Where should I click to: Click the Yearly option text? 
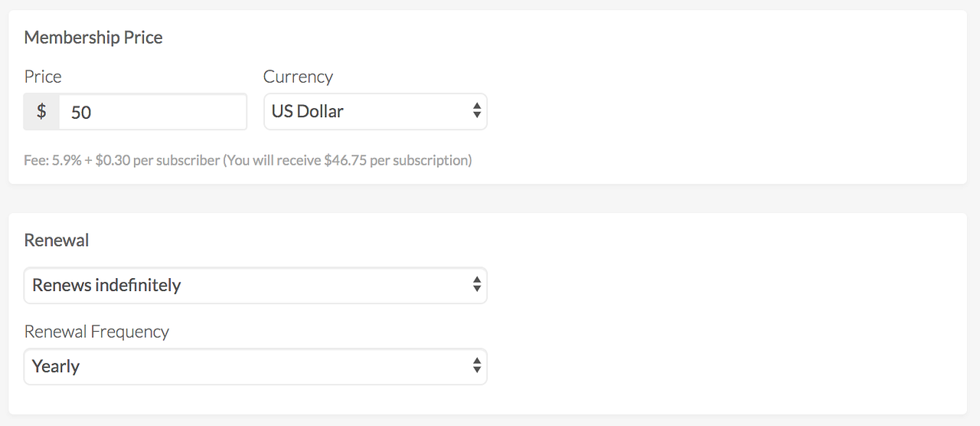[x=56, y=366]
